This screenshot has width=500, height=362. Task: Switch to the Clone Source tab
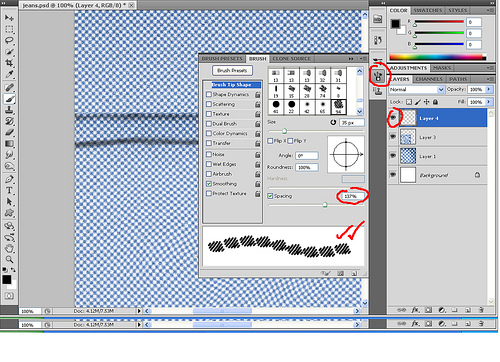[291, 59]
